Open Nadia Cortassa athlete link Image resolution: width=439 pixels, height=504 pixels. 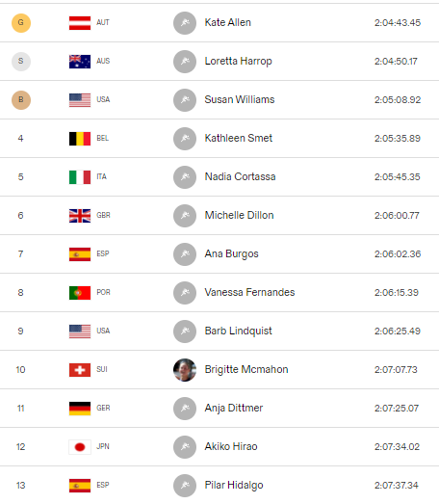(x=240, y=176)
